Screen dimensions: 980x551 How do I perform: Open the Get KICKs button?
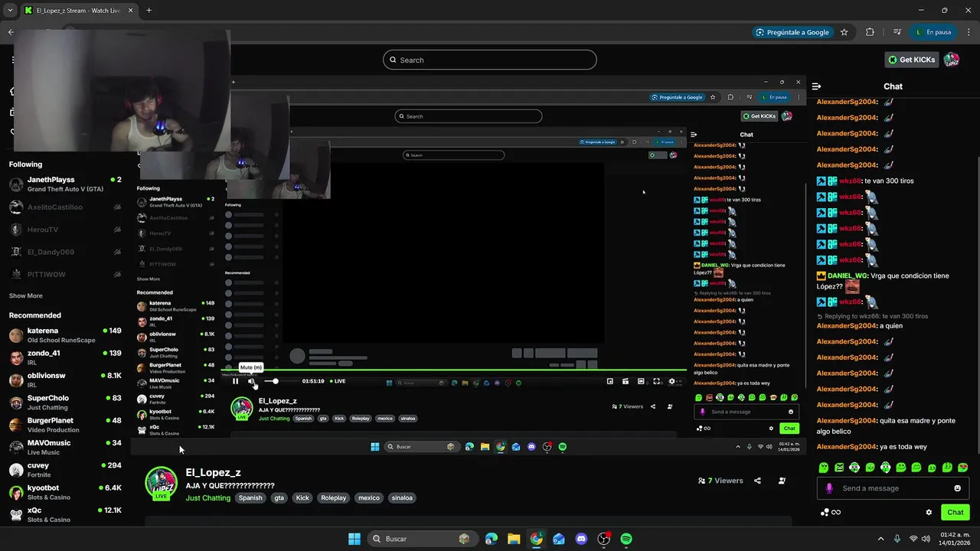(911, 60)
